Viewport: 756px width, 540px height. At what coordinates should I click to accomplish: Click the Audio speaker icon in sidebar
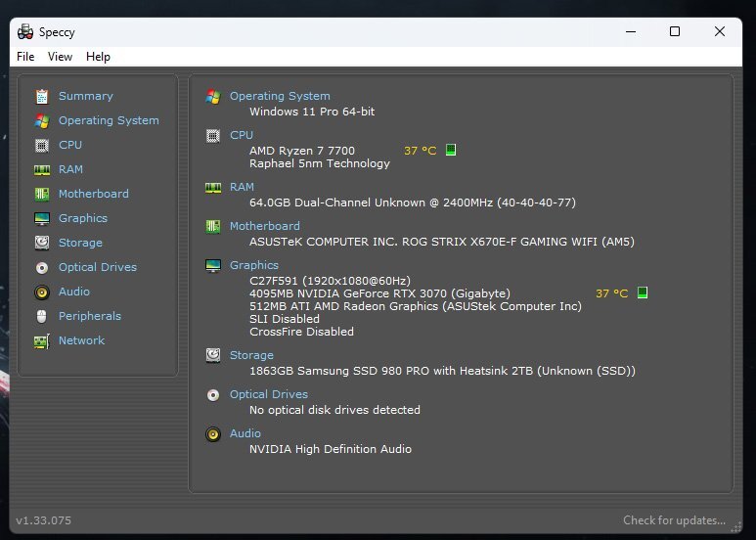point(42,292)
